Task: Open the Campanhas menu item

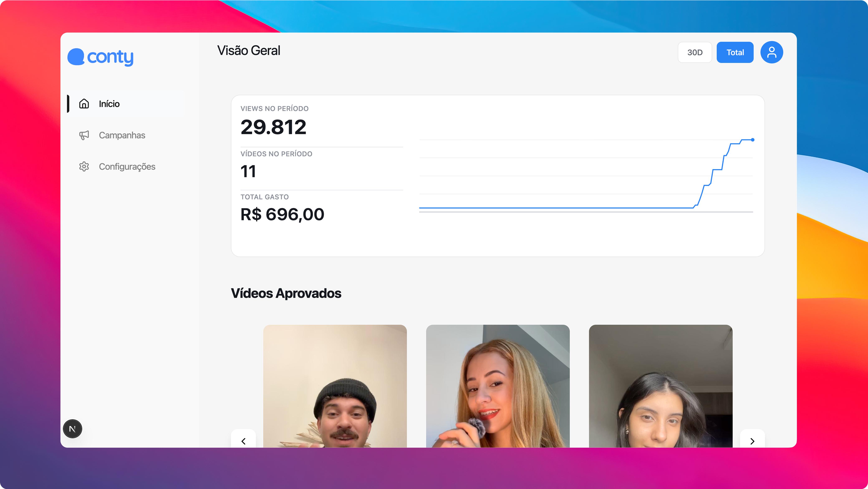Action: pyautogui.click(x=122, y=135)
